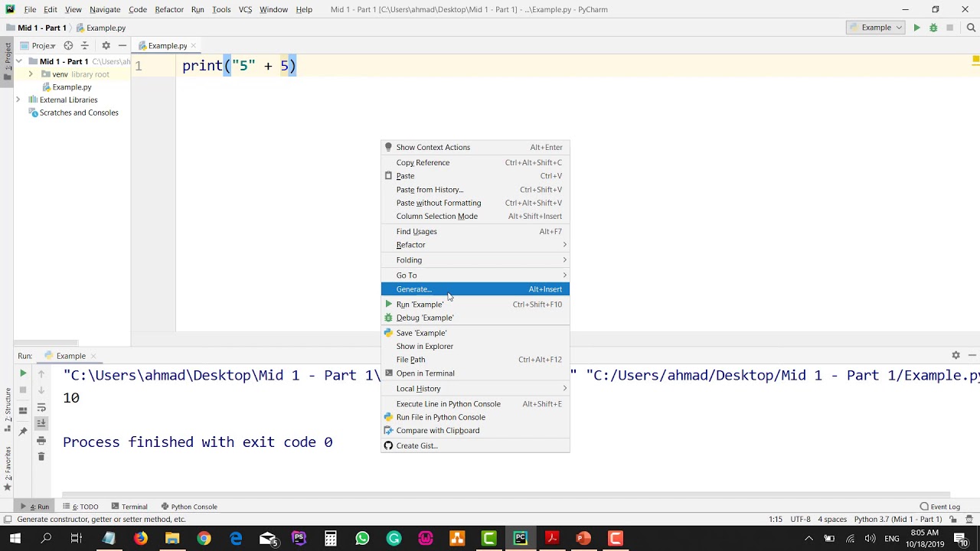
Task: Open the Refactor submenu in the context menu
Action: click(475, 245)
